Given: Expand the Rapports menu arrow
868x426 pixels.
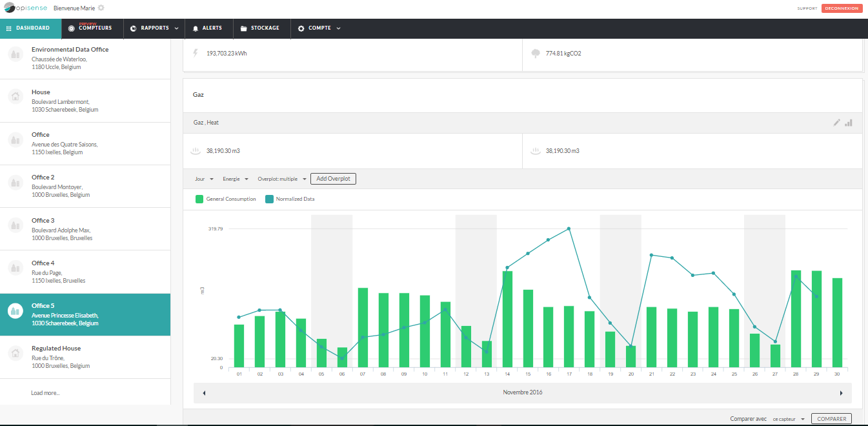Looking at the screenshot, I should (176, 28).
